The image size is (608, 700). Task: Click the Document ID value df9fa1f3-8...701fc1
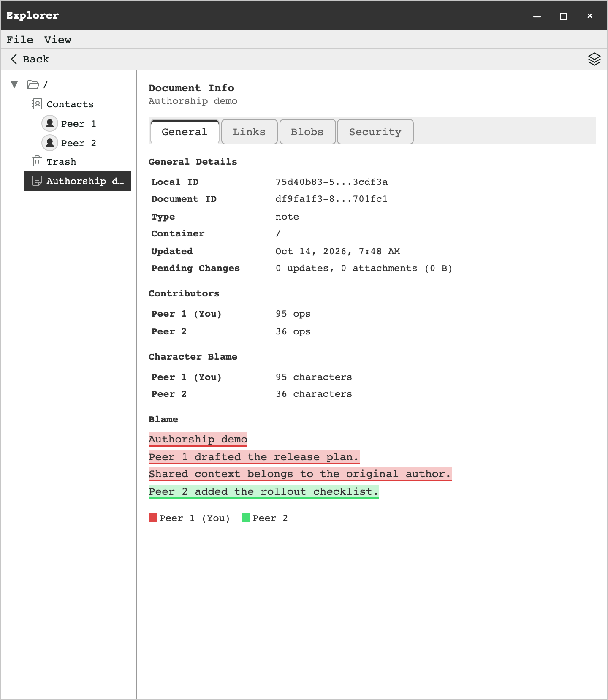331,199
